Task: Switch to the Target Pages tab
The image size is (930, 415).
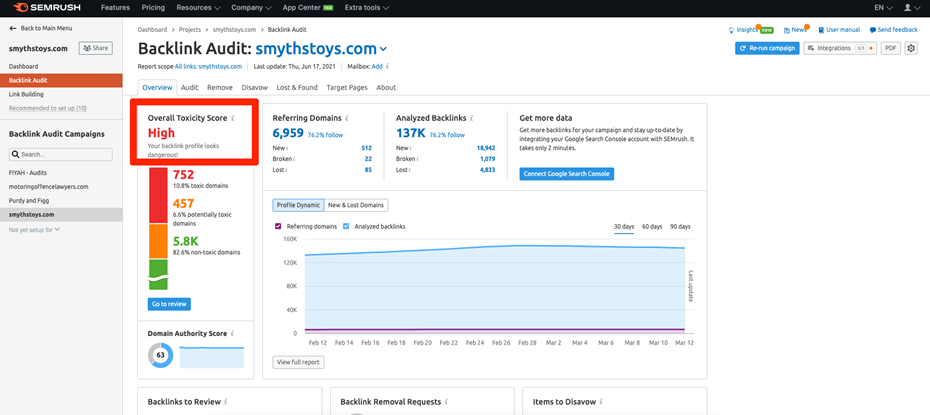Action: click(347, 87)
